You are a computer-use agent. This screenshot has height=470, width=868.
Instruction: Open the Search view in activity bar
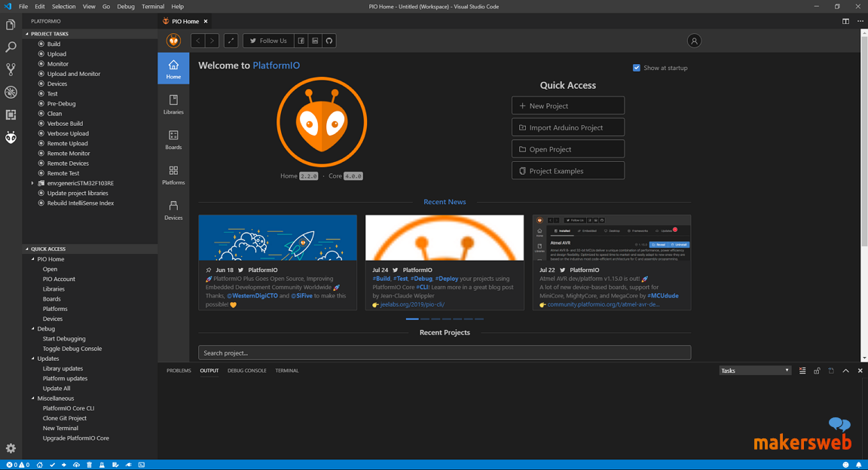pyautogui.click(x=11, y=47)
